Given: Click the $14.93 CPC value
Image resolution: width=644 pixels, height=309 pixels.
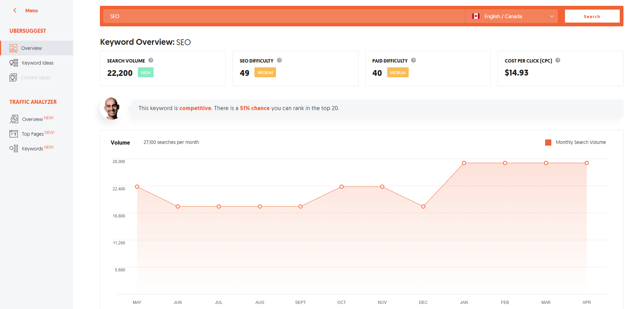Looking at the screenshot, I should [x=516, y=73].
